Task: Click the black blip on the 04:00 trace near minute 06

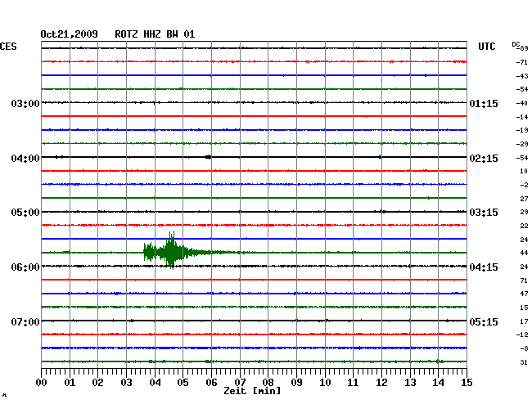Action: tap(209, 157)
